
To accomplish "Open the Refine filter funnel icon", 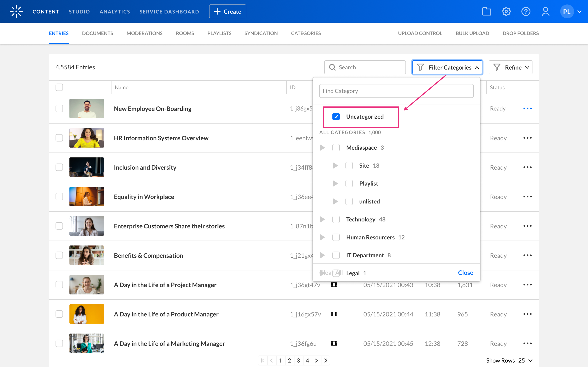I will 497,67.
